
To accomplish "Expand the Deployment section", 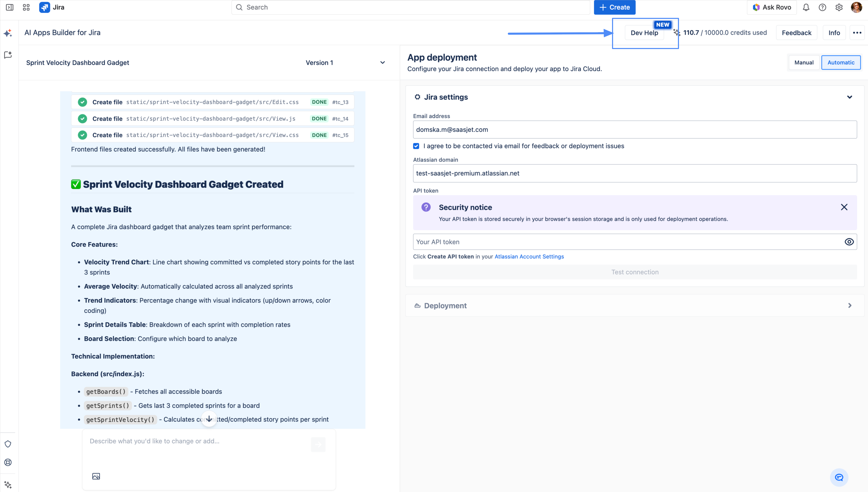I will pyautogui.click(x=849, y=305).
